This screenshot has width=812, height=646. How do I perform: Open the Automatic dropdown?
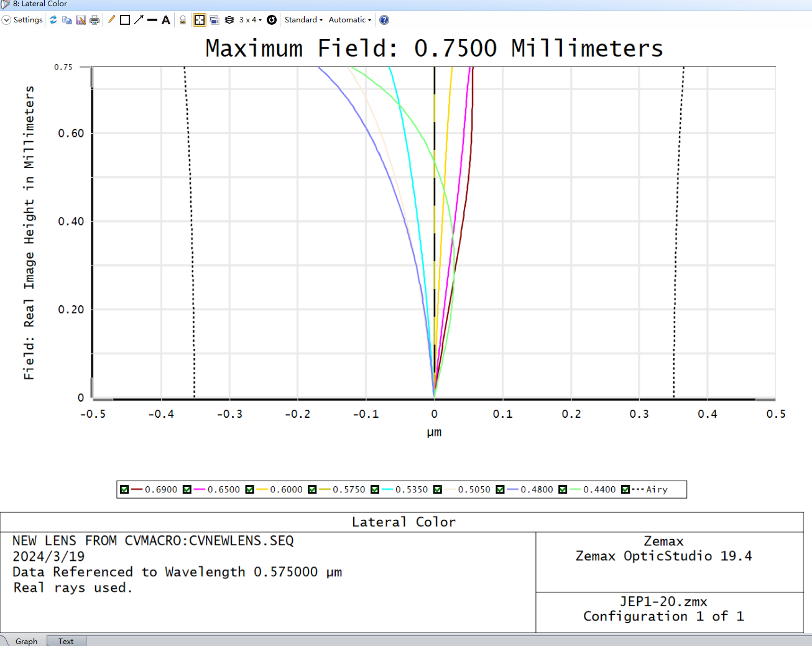(x=350, y=20)
